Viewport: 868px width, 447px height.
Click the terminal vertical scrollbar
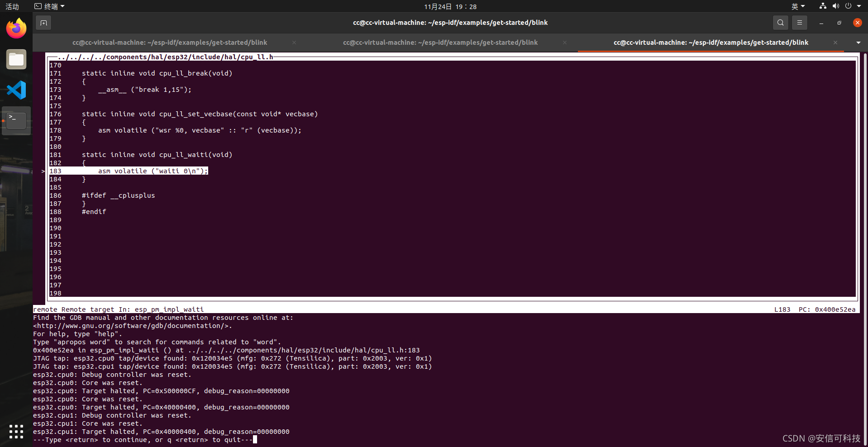(865, 249)
